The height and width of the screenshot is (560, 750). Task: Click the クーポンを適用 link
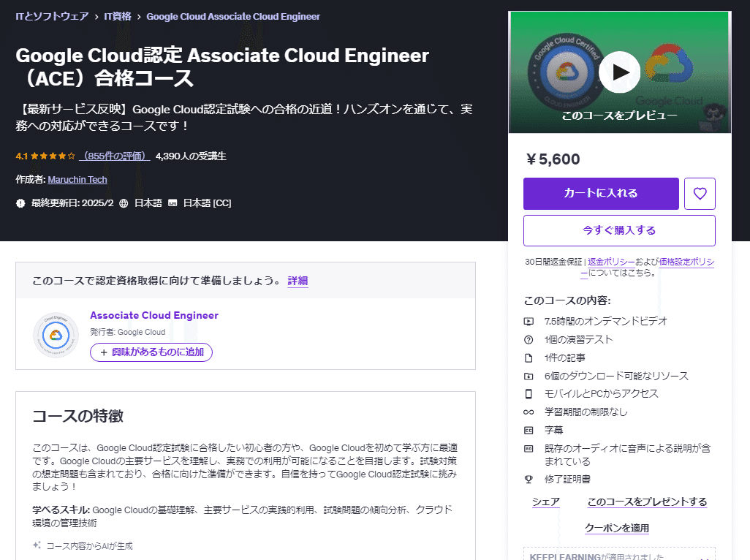616,528
